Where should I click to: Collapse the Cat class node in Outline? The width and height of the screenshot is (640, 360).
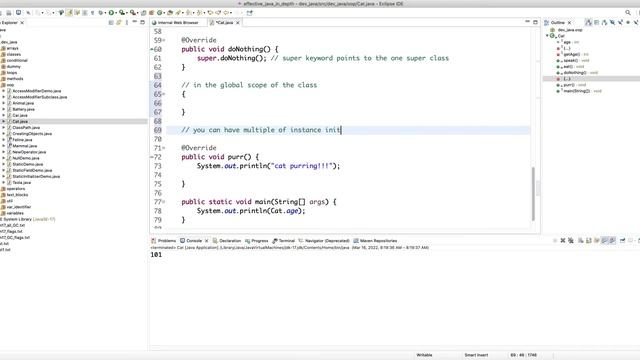pos(547,36)
